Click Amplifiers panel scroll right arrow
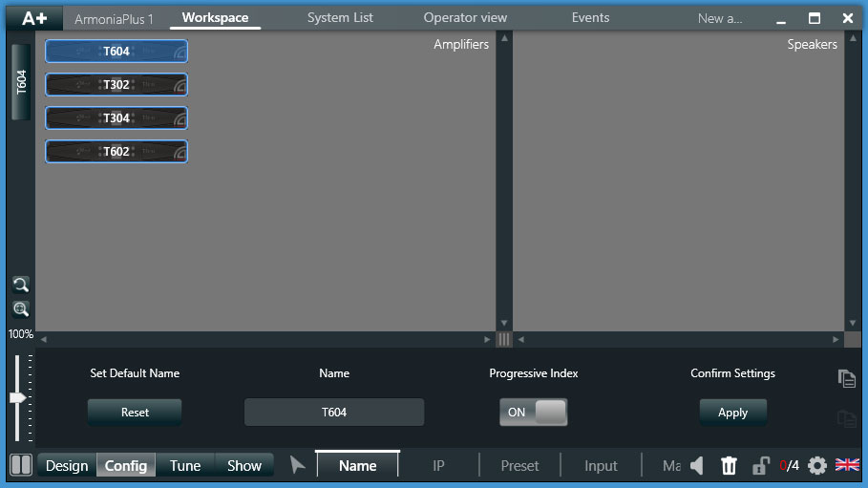Screen dimensions: 868x488 (x=487, y=340)
